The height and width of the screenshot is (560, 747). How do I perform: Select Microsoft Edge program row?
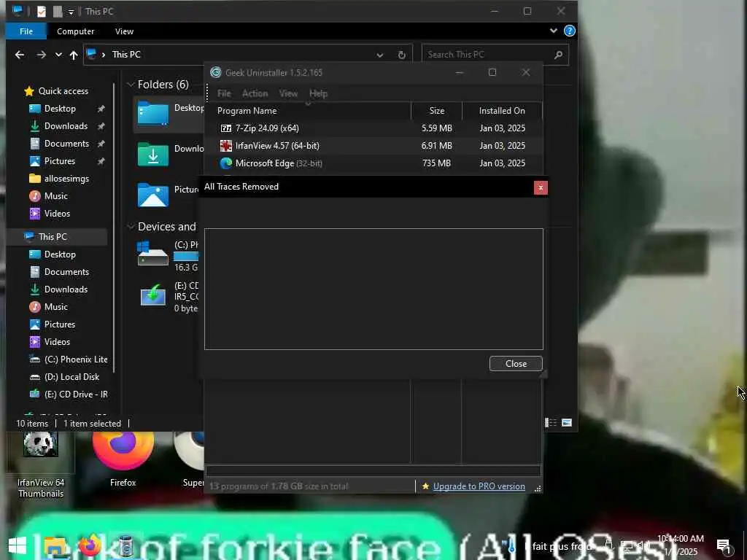(x=373, y=163)
